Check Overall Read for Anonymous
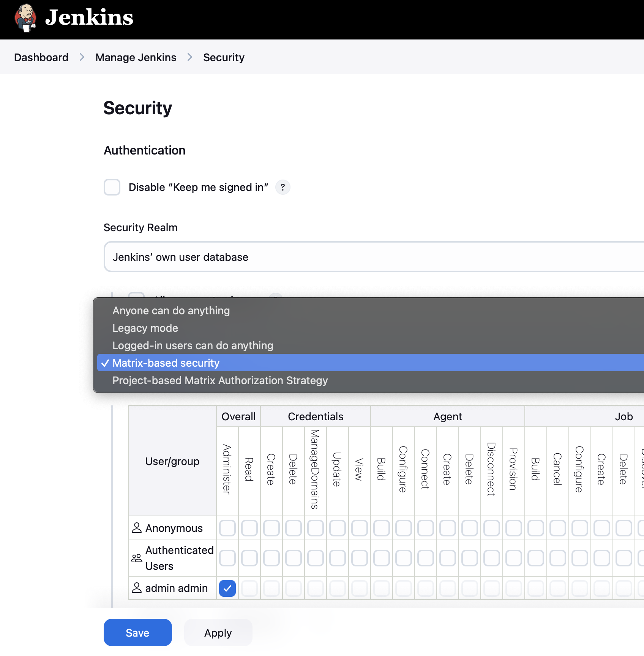The width and height of the screenshot is (644, 656). (x=249, y=528)
